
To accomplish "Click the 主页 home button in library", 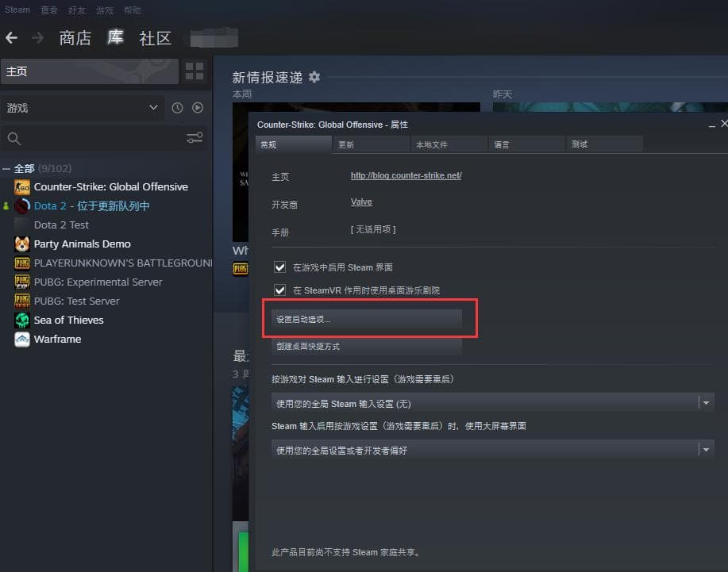I will pyautogui.click(x=90, y=71).
